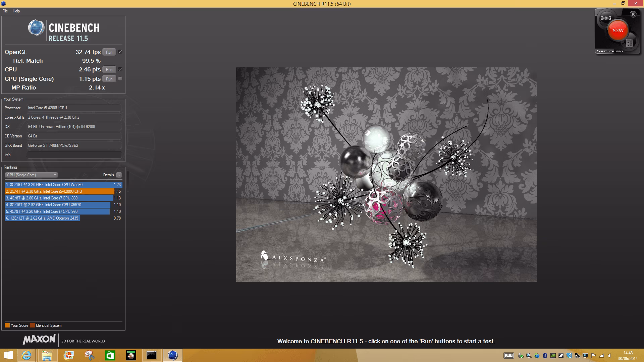Open the Windows Store taskbar icon

[x=110, y=355]
